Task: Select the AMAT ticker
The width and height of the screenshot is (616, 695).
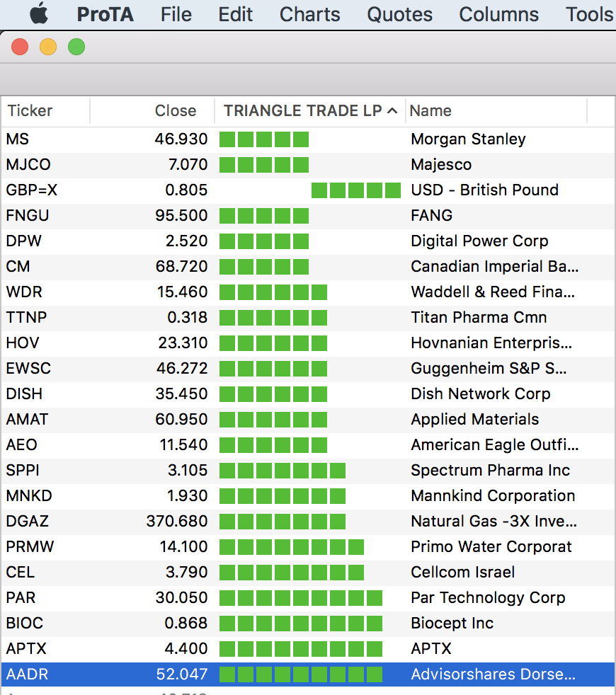Action: pos(27,420)
